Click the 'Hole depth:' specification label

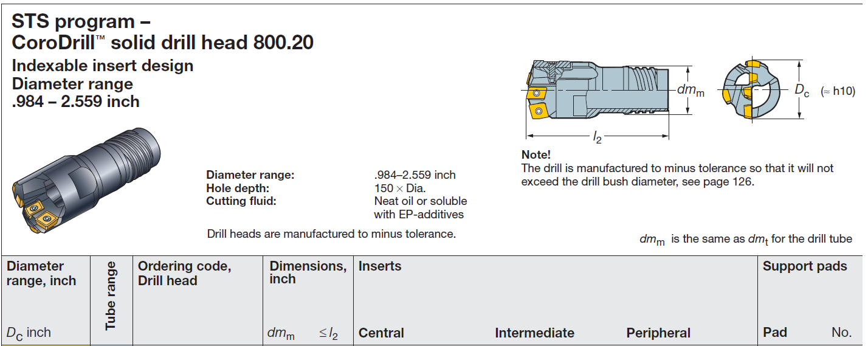(238, 188)
